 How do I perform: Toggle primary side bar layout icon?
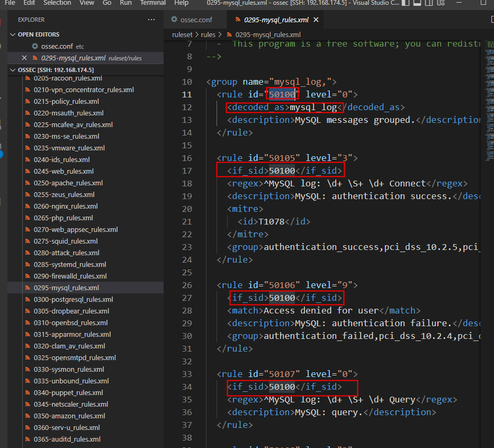point(406,3)
